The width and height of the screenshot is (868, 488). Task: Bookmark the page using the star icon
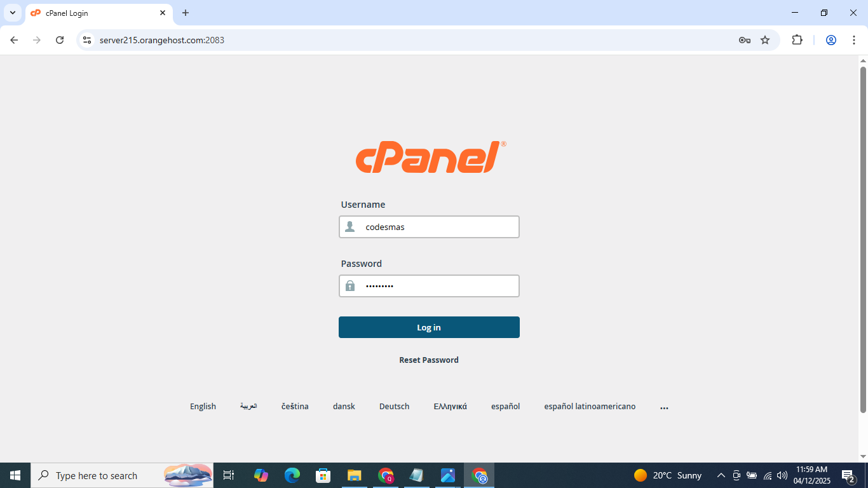[765, 39]
